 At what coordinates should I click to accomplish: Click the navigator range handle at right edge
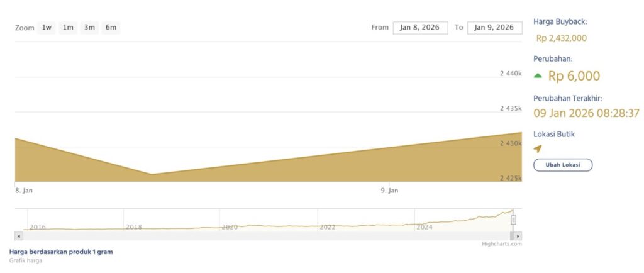coord(513,220)
